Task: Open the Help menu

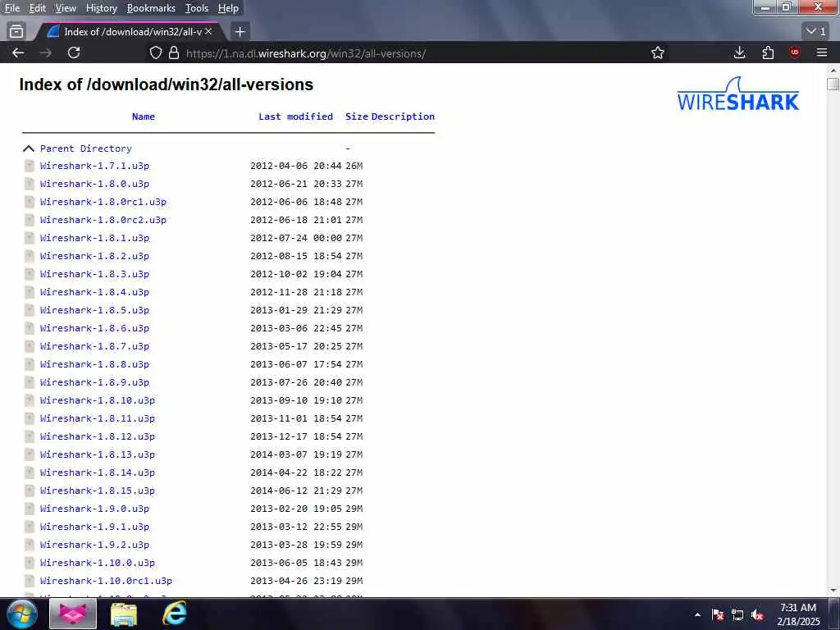Action: tap(228, 8)
